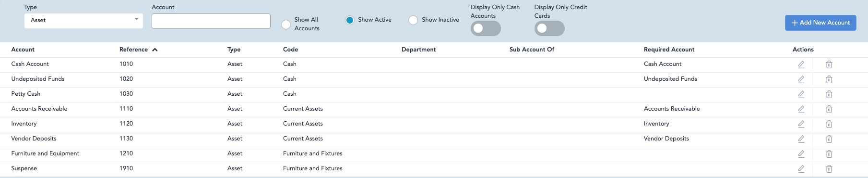Select the Inventory name cell
This screenshot has width=868, height=178.
[24, 124]
